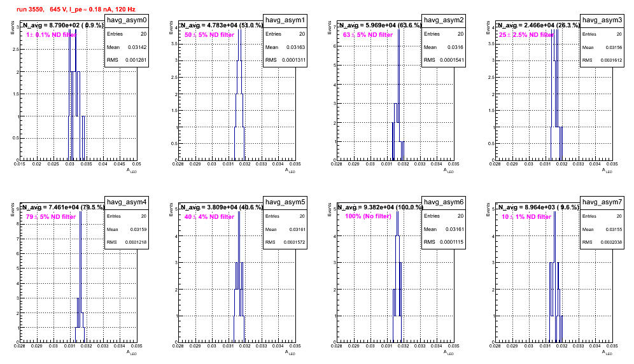
Task: Click the '63± 5% ND filter' label
Action: point(368,35)
